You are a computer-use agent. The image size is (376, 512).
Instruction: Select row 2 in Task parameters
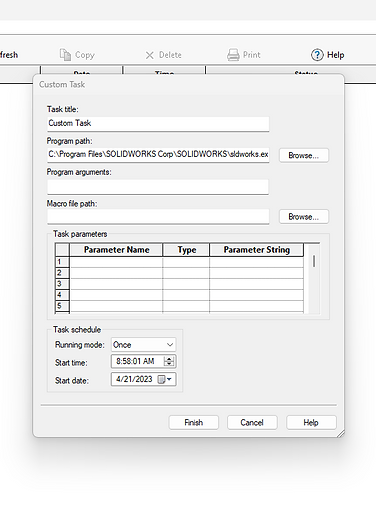coord(62,273)
